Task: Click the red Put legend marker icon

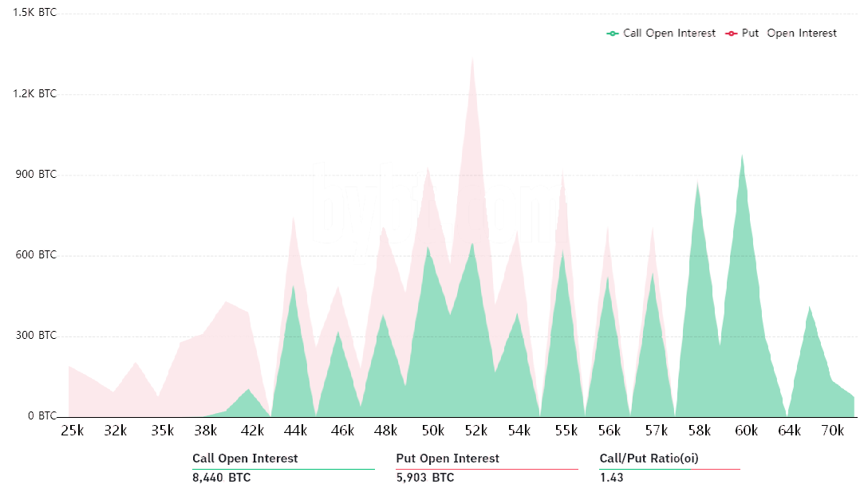Action: tap(732, 33)
